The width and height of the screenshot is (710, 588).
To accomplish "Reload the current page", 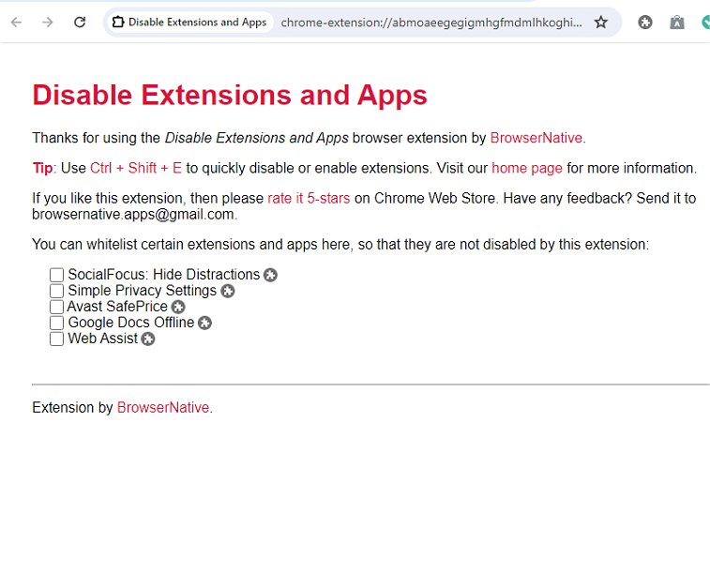I will tap(80, 22).
